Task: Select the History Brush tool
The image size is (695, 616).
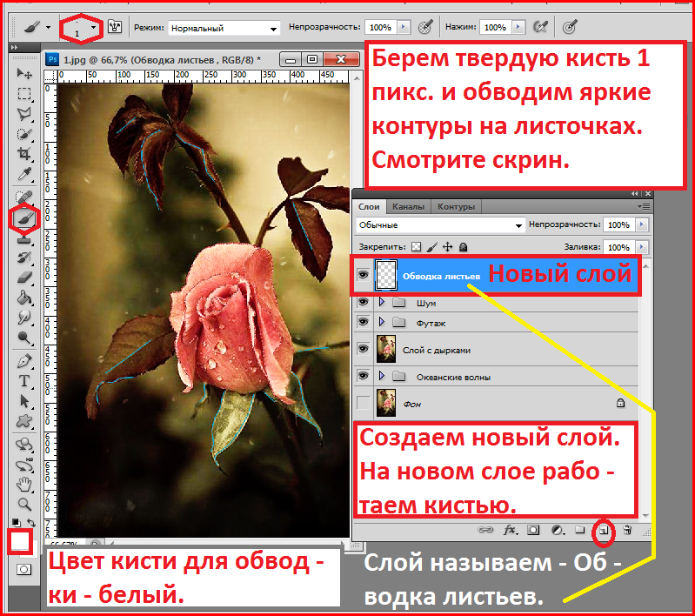Action: click(x=24, y=258)
